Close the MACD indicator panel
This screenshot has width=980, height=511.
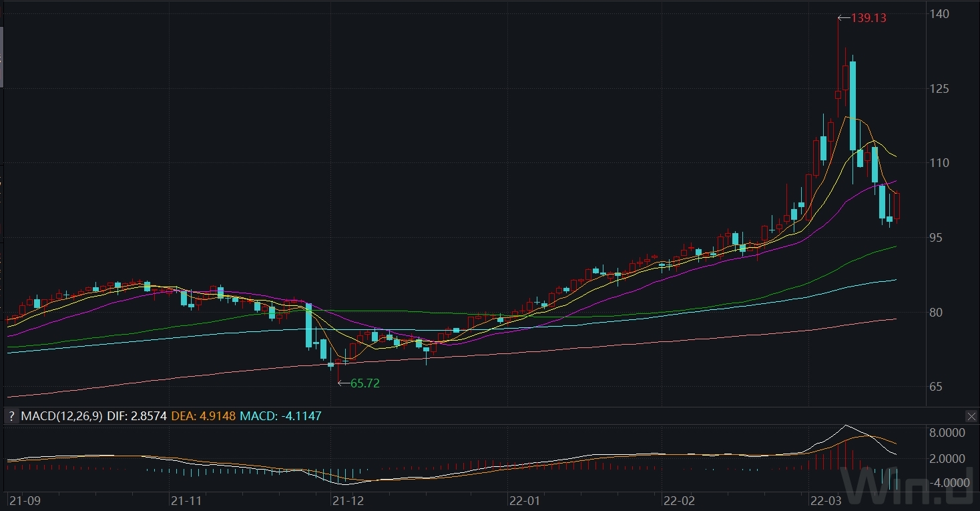971,416
